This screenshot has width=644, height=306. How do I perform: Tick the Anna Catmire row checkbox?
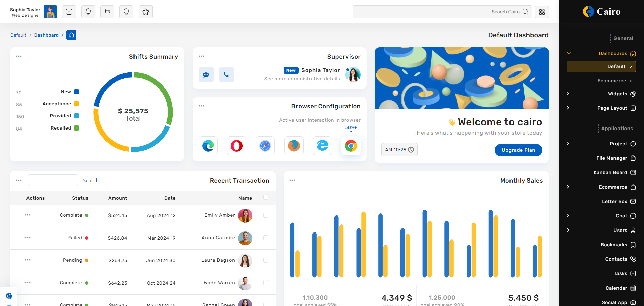tap(266, 238)
